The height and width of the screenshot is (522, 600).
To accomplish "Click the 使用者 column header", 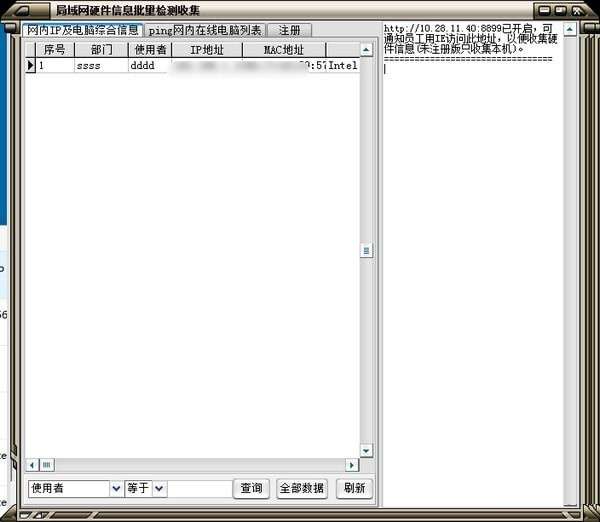I will pos(150,49).
